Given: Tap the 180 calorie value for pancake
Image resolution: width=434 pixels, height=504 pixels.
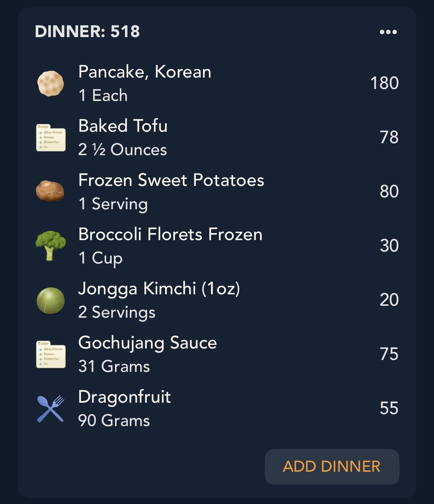Looking at the screenshot, I should tap(384, 83).
